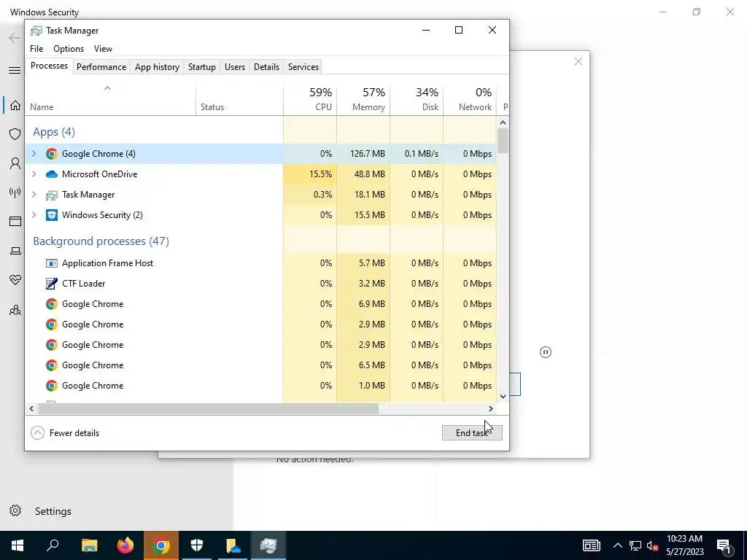This screenshot has height=560, width=747.
Task: Click Settings label in Windows Security
Action: click(x=53, y=511)
